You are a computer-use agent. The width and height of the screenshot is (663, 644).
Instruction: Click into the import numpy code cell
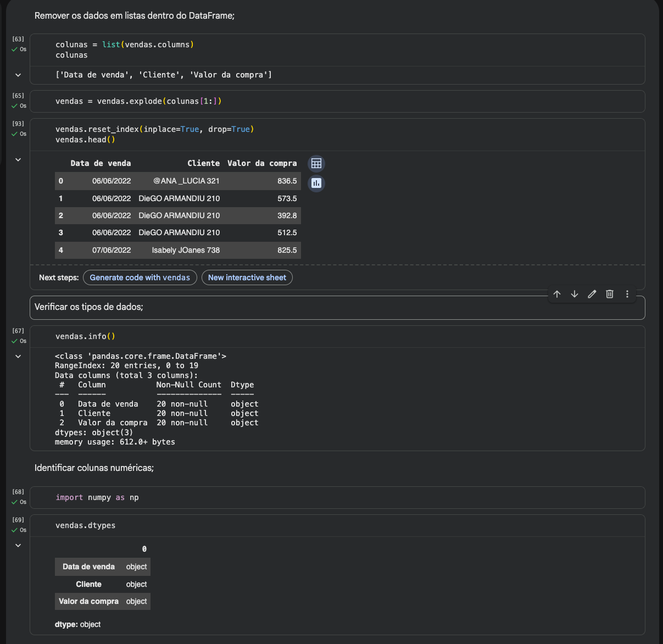click(x=330, y=498)
